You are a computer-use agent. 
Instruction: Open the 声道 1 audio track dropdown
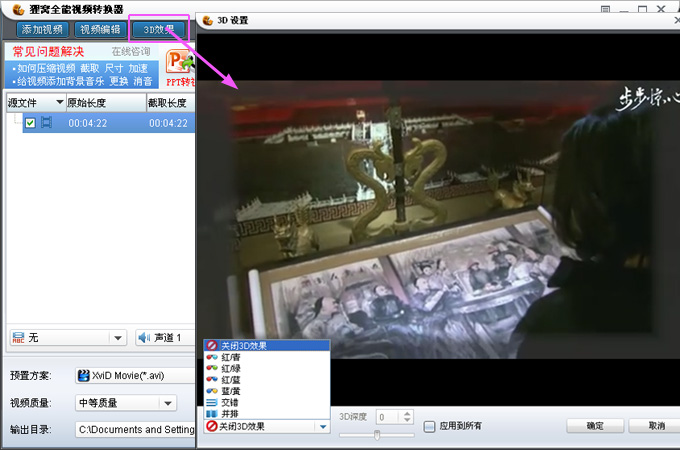(x=165, y=338)
